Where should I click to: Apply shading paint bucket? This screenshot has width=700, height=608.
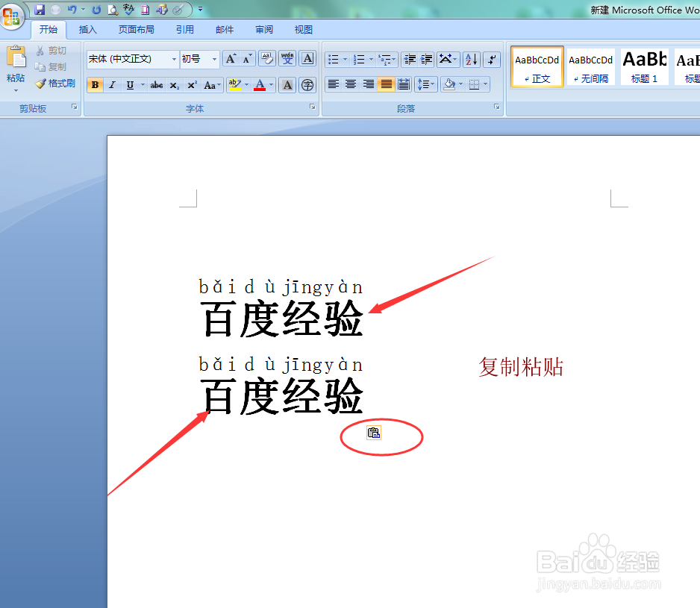tap(449, 84)
